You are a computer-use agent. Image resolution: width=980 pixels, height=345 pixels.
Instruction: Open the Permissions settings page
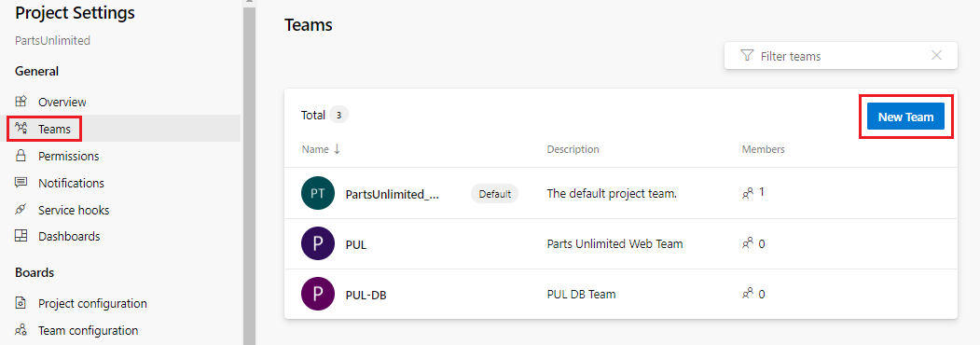69,156
